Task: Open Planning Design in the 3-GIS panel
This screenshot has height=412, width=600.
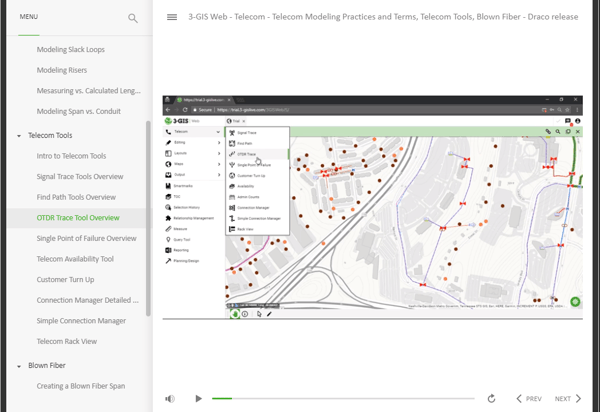Action: (182, 261)
